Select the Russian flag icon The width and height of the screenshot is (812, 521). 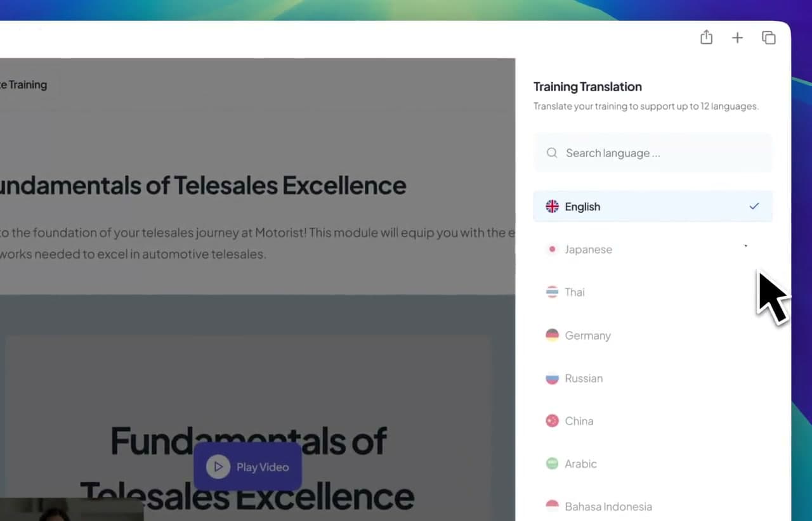tap(552, 378)
